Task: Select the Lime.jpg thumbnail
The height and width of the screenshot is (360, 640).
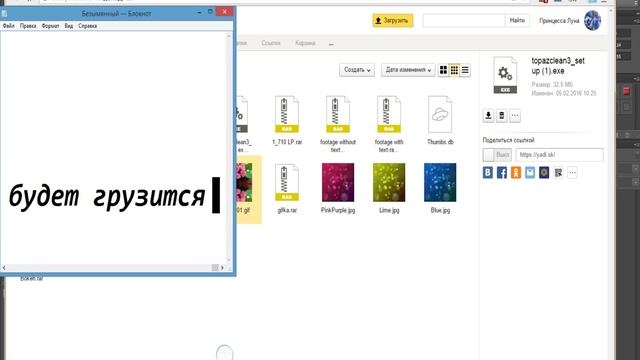Action: tap(389, 182)
